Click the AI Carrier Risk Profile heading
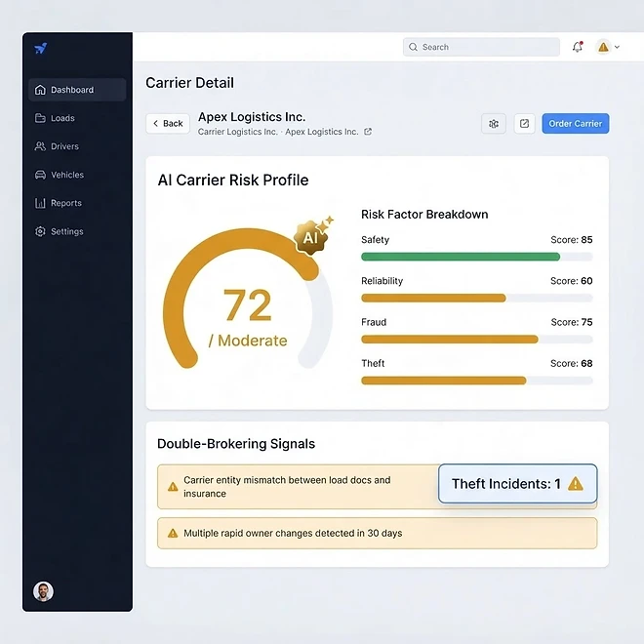This screenshot has width=644, height=644. click(x=233, y=180)
